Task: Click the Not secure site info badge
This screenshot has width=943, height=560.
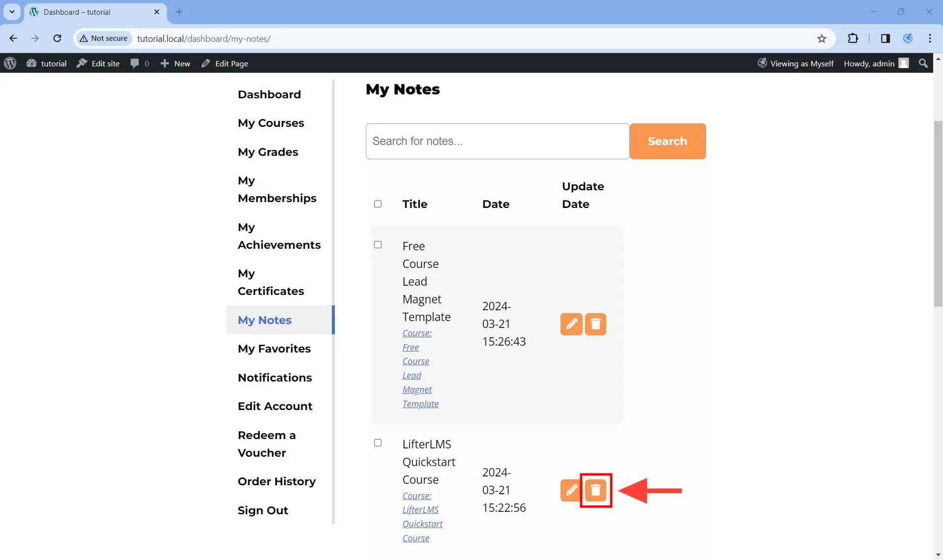Action: tap(104, 38)
